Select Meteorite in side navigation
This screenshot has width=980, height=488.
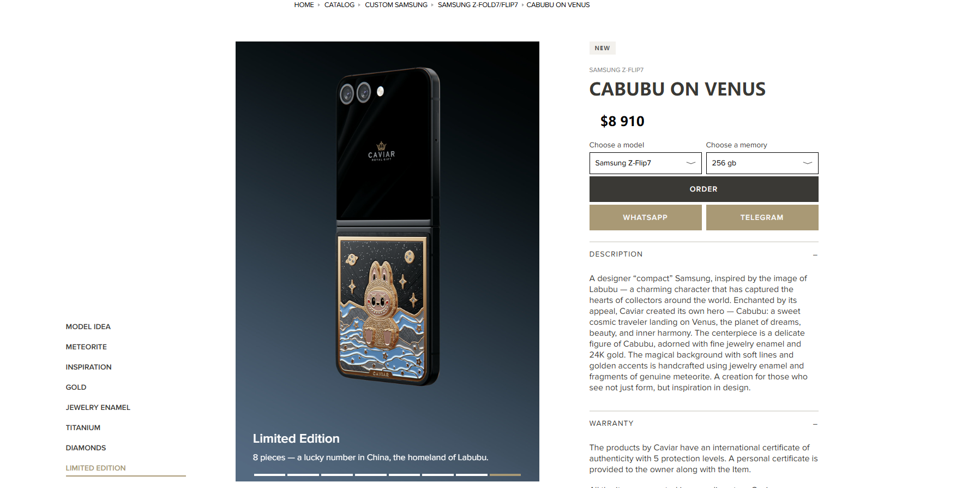click(x=86, y=347)
